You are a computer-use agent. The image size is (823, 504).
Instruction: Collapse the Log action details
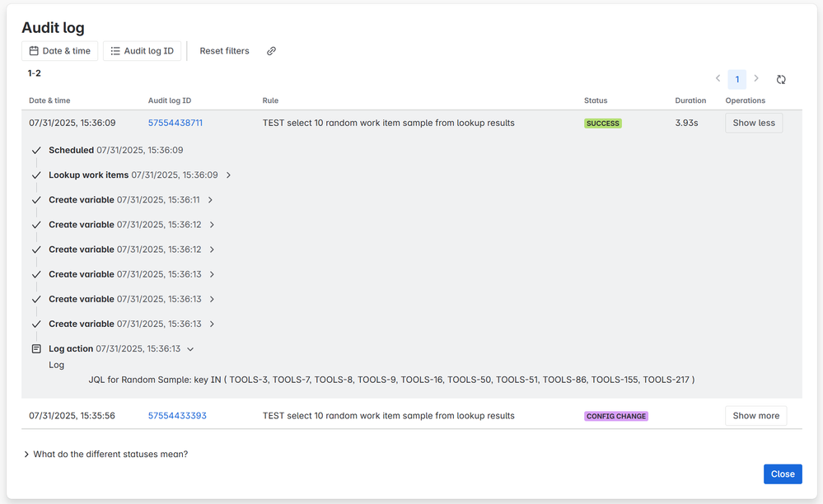(190, 348)
